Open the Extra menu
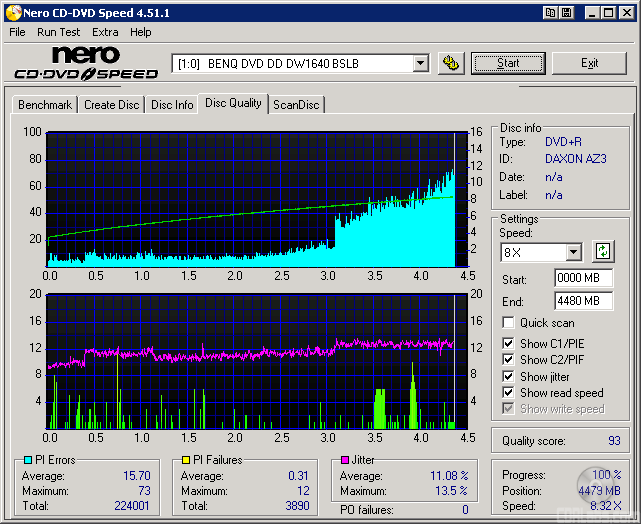 point(105,32)
